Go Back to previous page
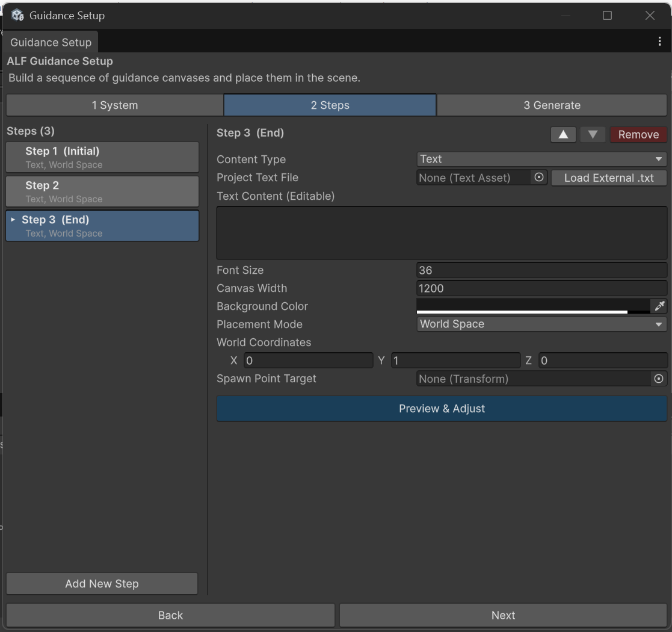The height and width of the screenshot is (632, 672). coord(171,615)
